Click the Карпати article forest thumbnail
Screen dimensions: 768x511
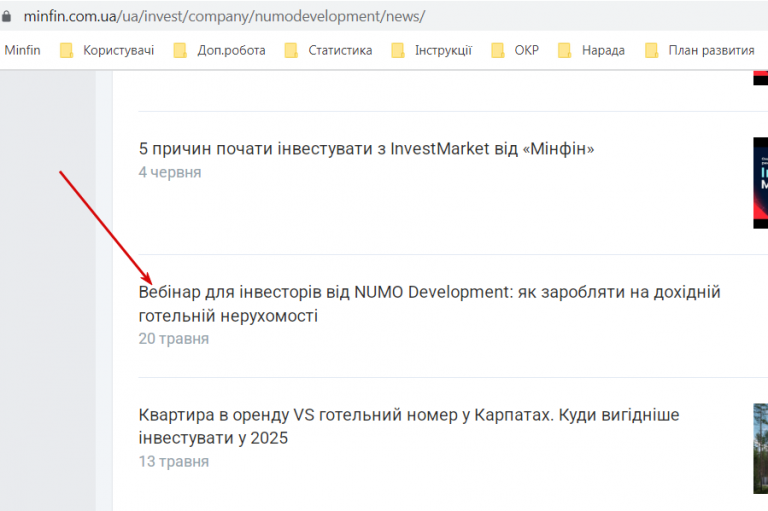(x=761, y=448)
